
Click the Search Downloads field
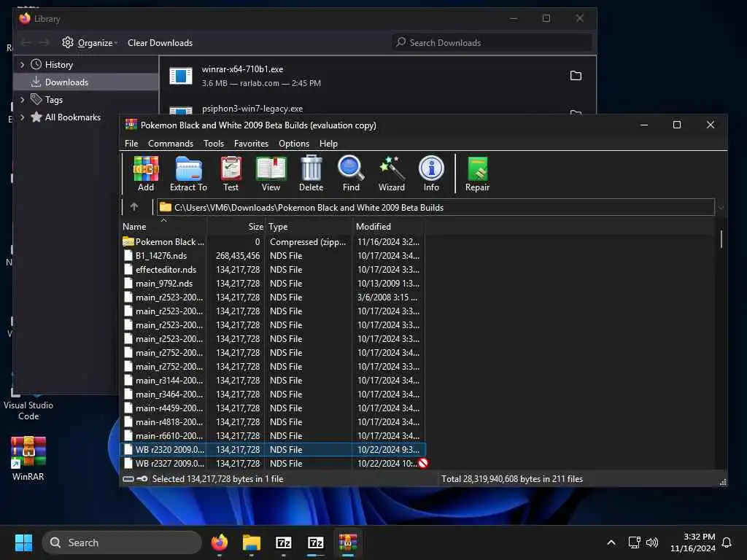pos(492,42)
